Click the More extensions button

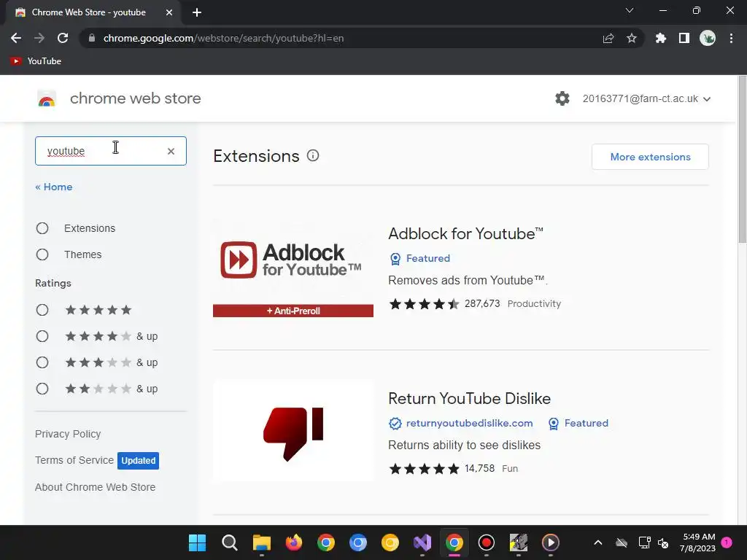click(x=650, y=157)
